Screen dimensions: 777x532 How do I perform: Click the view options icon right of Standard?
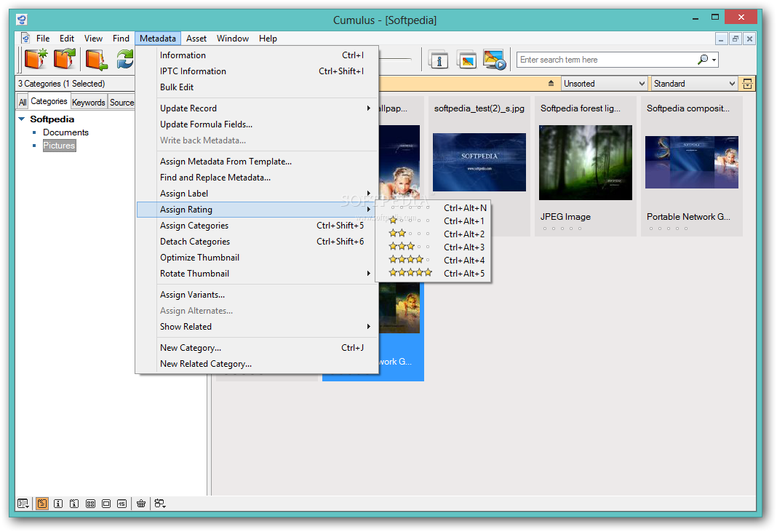[747, 83]
